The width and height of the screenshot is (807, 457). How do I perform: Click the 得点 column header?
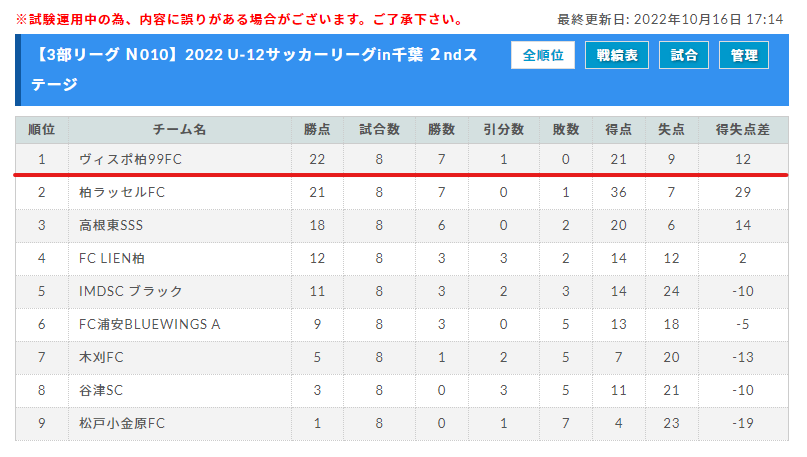click(619, 130)
